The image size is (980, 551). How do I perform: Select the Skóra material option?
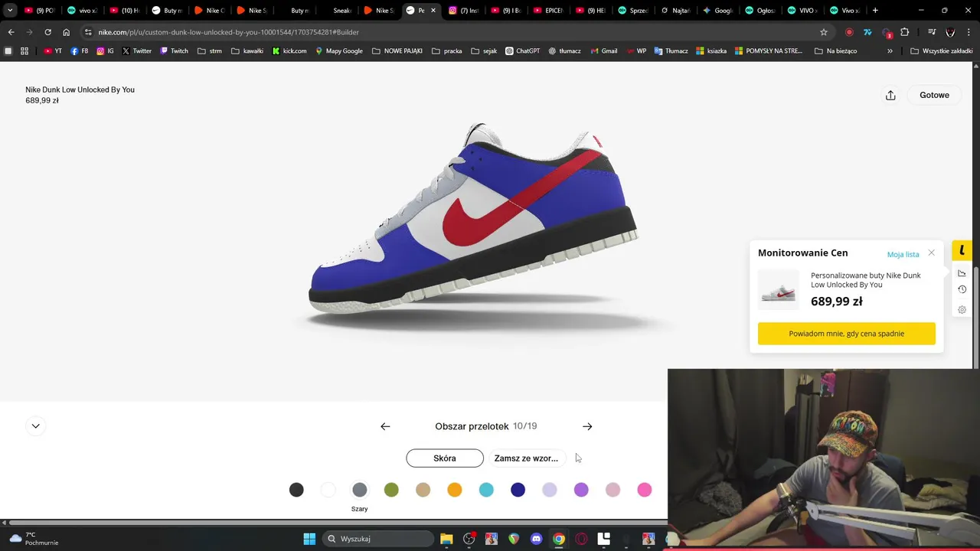[445, 458]
